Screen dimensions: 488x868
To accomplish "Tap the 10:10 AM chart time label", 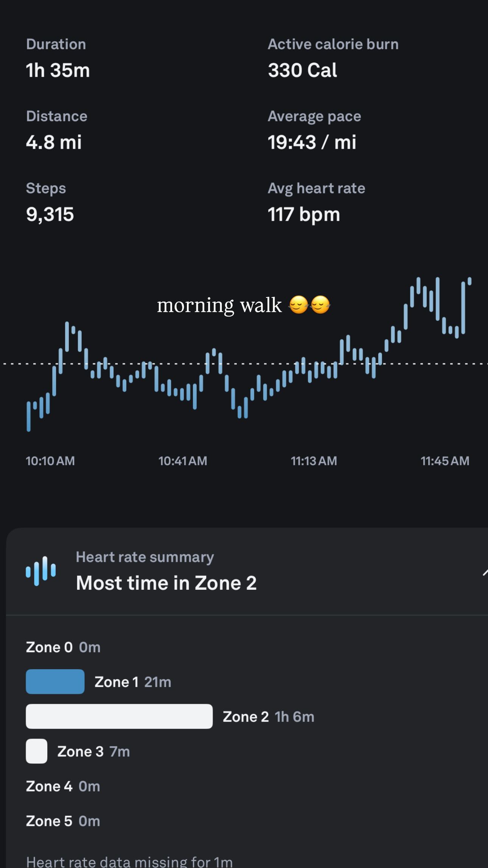I will click(x=50, y=461).
